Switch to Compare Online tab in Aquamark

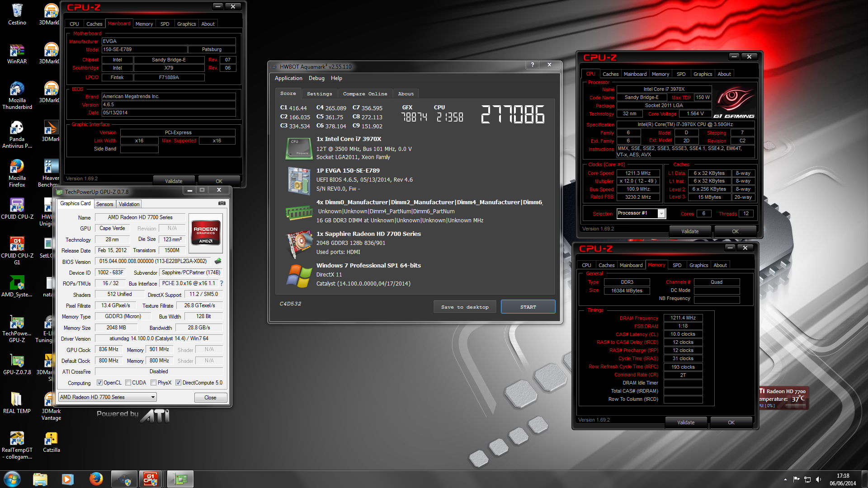point(365,94)
